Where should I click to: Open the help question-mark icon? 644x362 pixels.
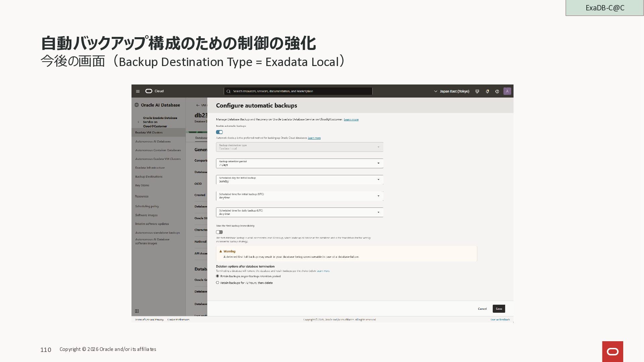tap(497, 91)
